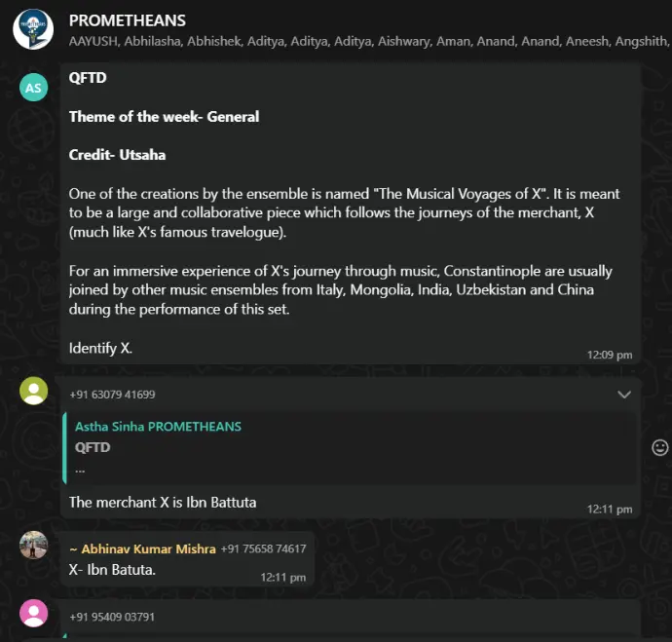Viewport: 672px width, 642px height.
Task: Click the 'Credit- Utsaha' line
Action: (x=117, y=155)
